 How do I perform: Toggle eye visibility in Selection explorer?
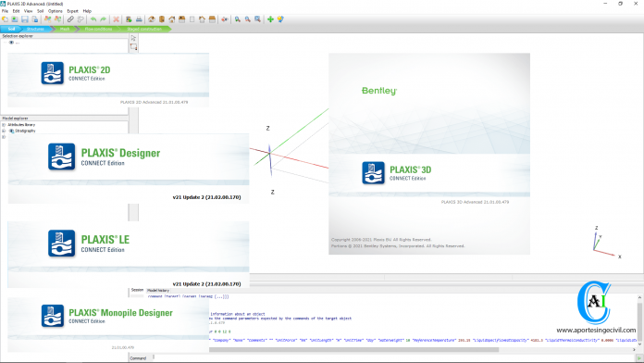coord(11,43)
